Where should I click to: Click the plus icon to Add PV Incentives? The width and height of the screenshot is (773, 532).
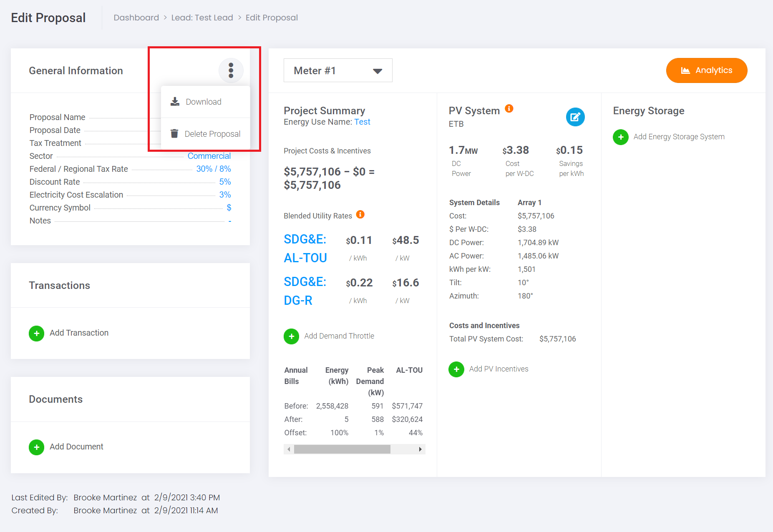pos(456,369)
